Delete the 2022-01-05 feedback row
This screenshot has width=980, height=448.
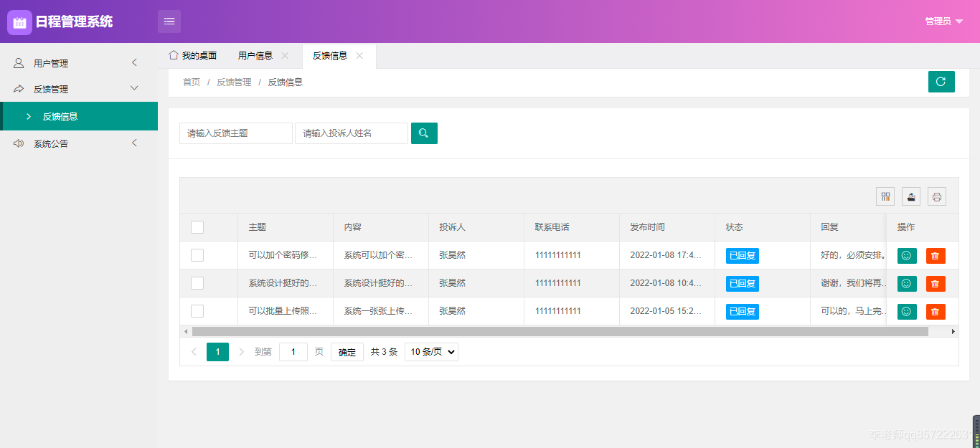(936, 312)
